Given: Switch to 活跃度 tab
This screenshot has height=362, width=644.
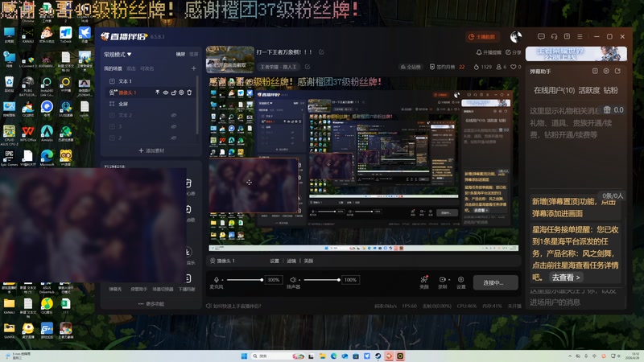Looking at the screenshot, I should click(589, 90).
